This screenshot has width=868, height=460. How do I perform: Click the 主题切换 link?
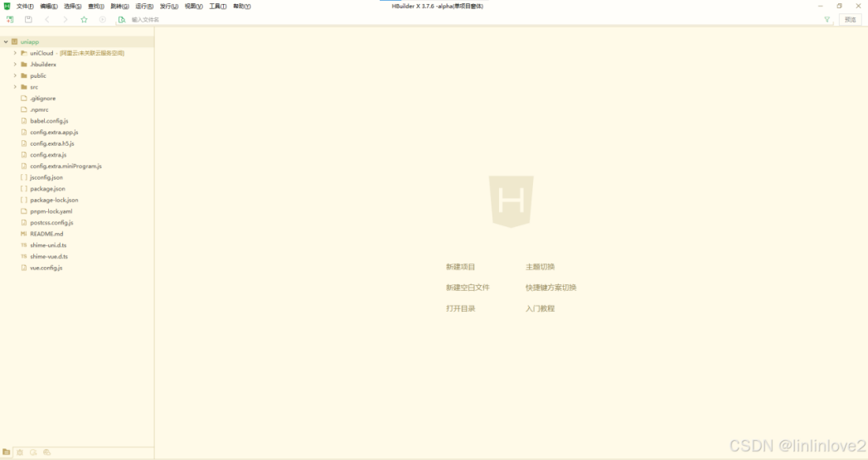[540, 267]
